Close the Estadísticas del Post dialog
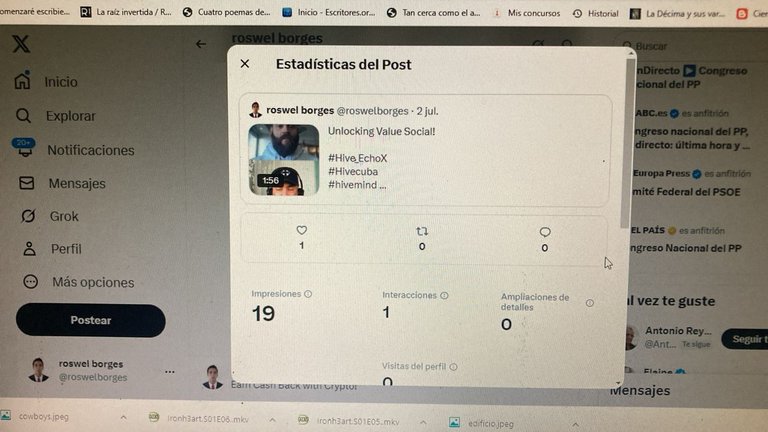This screenshot has width=768, height=432. (245, 64)
